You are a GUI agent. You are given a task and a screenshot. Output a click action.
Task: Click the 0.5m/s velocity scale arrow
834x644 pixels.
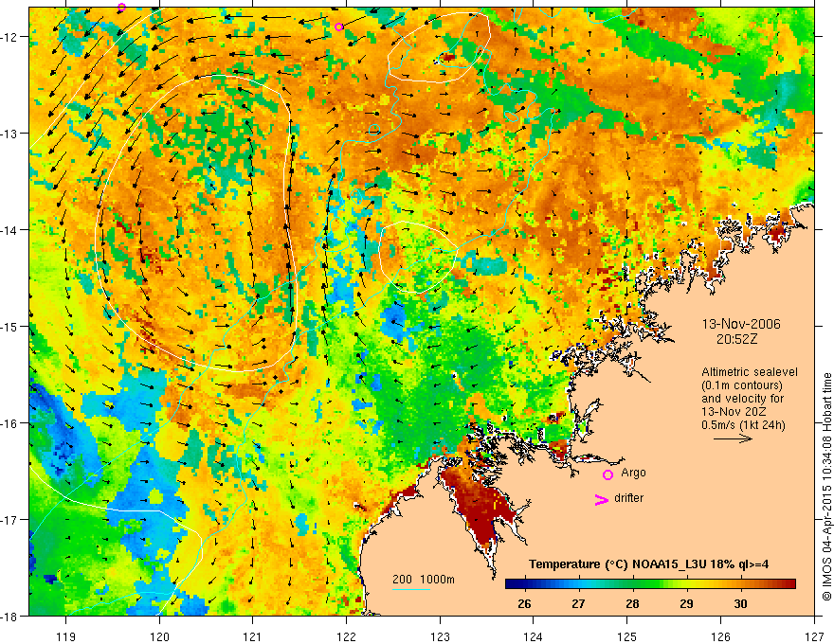pyautogui.click(x=733, y=438)
